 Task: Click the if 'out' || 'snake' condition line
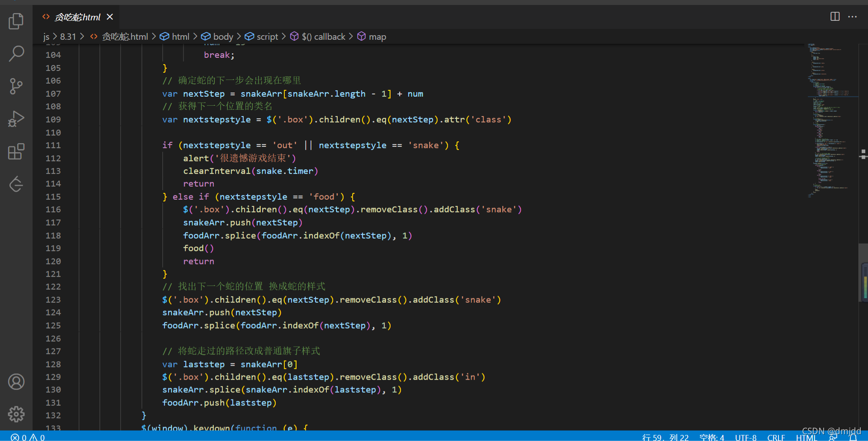tap(311, 145)
